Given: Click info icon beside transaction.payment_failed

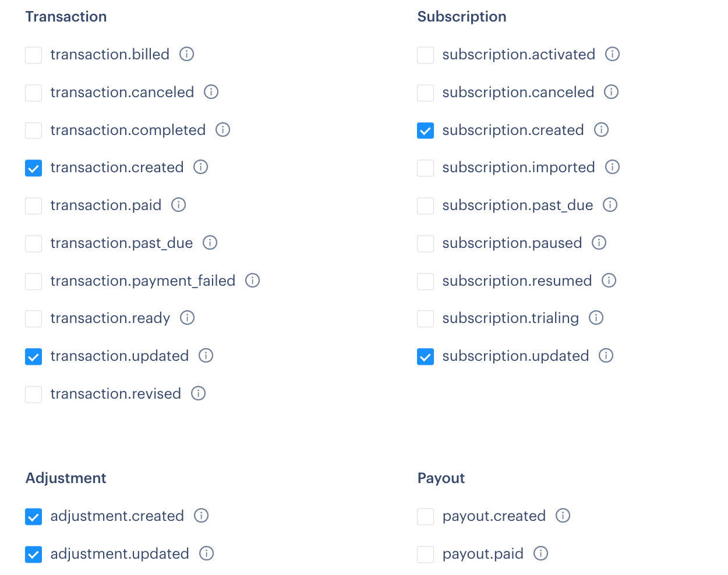Looking at the screenshot, I should pyautogui.click(x=252, y=281).
